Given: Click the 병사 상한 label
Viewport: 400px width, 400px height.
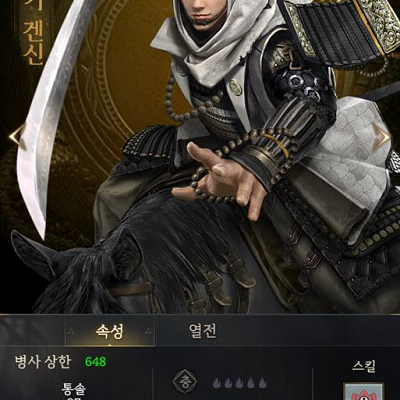Looking at the screenshot, I should 43,362.
